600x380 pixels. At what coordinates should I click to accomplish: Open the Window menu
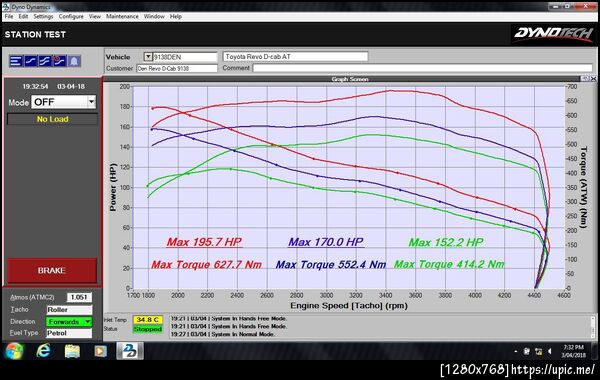[x=154, y=16]
